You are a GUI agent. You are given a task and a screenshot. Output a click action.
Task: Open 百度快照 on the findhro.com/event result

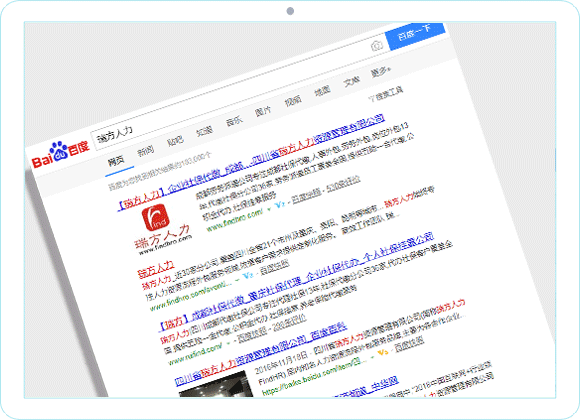click(274, 267)
